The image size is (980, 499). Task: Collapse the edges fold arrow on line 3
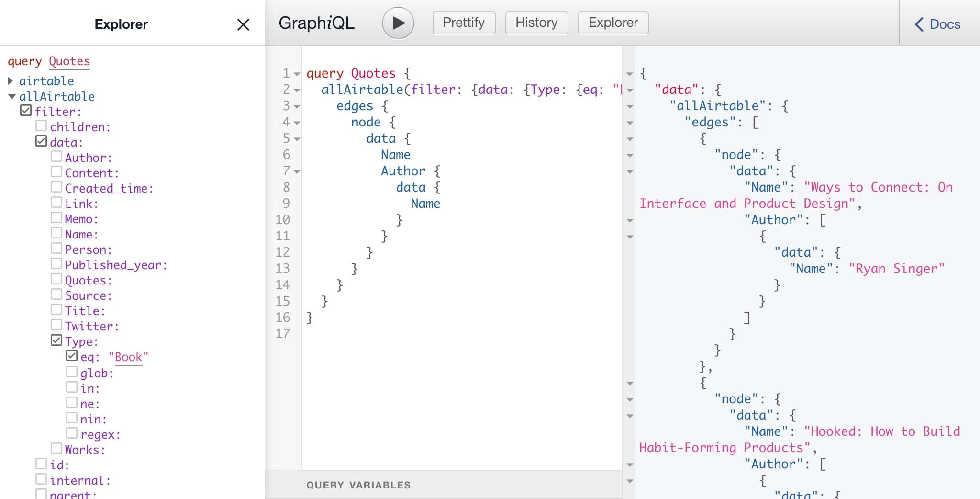(x=297, y=106)
